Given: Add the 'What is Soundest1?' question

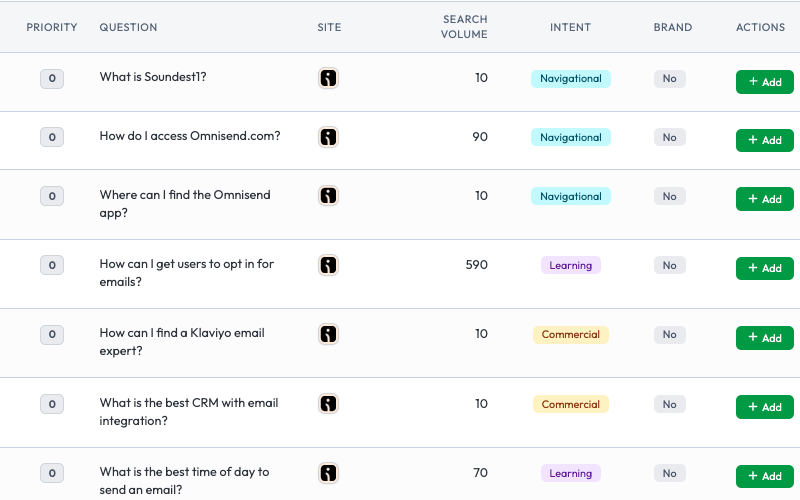Looking at the screenshot, I should 765,82.
